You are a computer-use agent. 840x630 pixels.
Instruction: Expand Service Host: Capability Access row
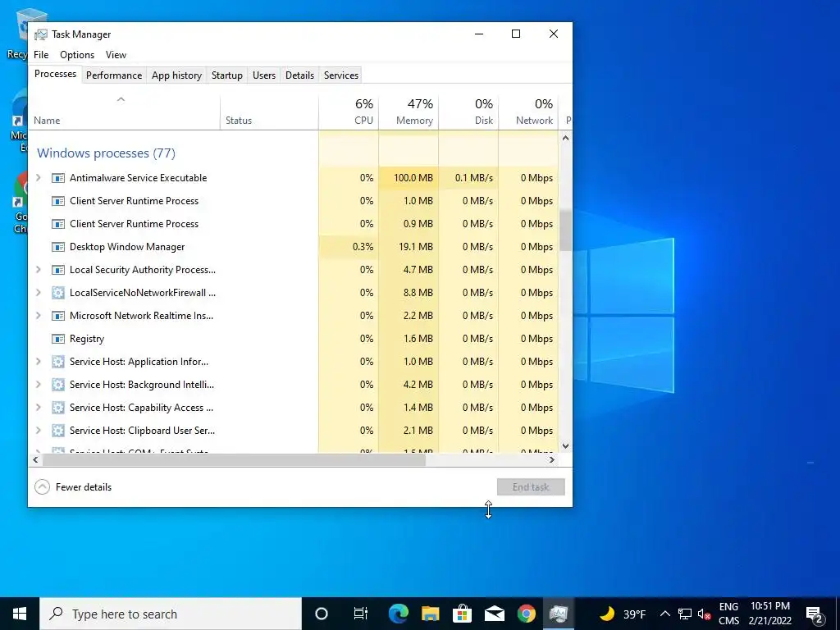point(38,408)
